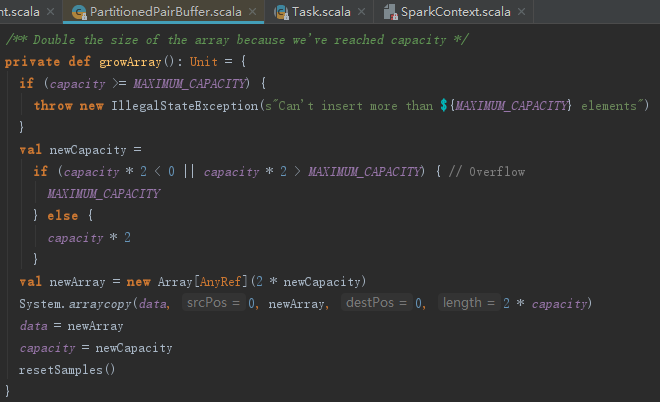Close the PartitionedPairBuffer.scala tab
660x402 pixels.
(253, 12)
